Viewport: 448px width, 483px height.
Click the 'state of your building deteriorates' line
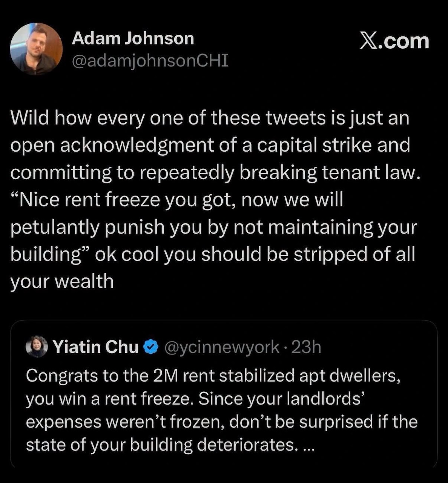click(x=170, y=445)
